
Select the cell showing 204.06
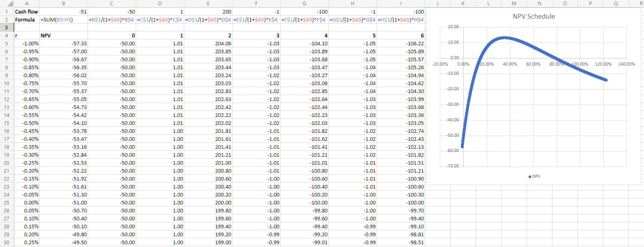click(x=208, y=44)
